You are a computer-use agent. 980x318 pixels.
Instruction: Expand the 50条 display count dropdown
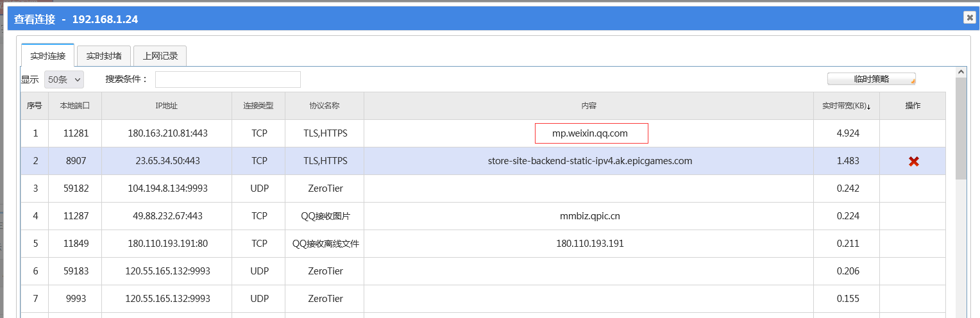(64, 79)
